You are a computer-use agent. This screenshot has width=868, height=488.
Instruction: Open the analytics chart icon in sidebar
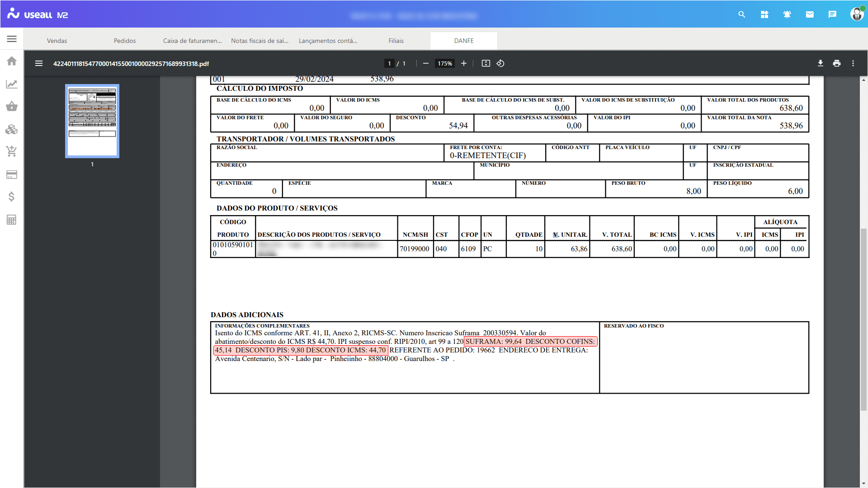coord(12,84)
